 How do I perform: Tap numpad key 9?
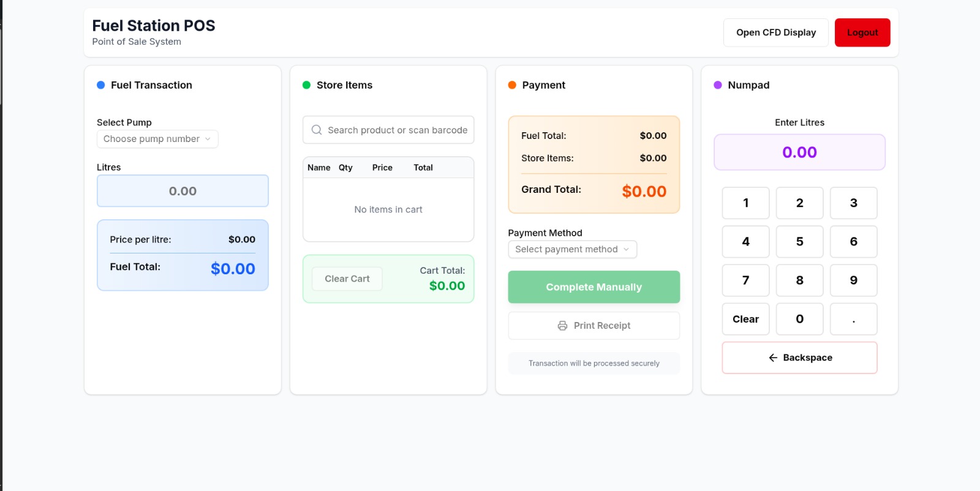(x=853, y=280)
